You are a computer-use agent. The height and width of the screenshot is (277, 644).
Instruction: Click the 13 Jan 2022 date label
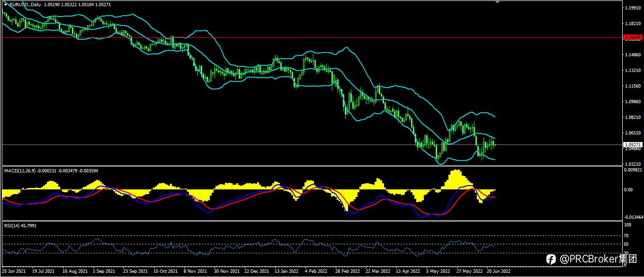[287, 272]
